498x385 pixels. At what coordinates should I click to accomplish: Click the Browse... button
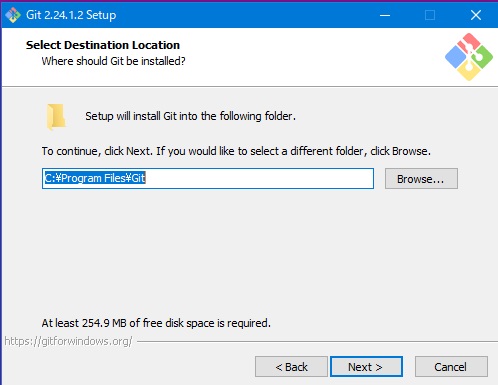(421, 179)
